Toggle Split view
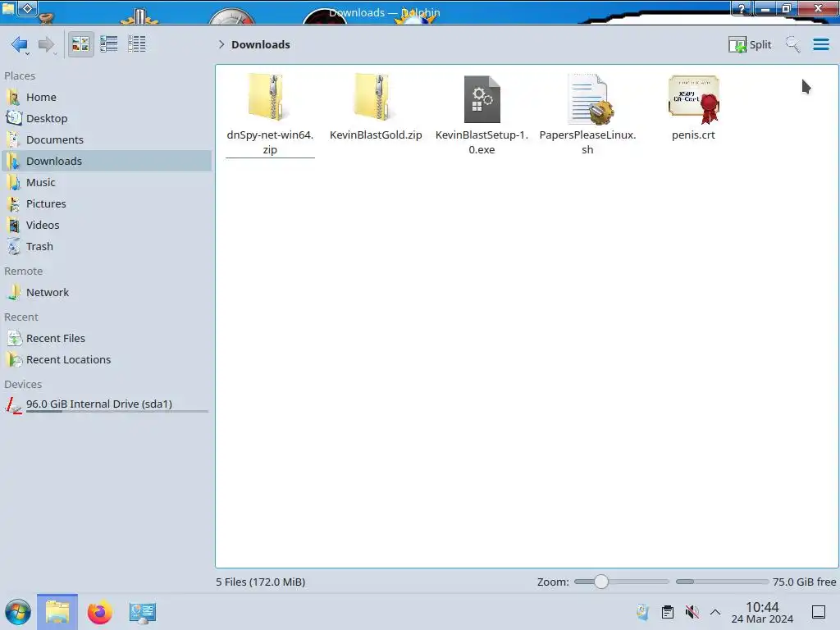Viewport: 840px width, 630px height. point(750,44)
